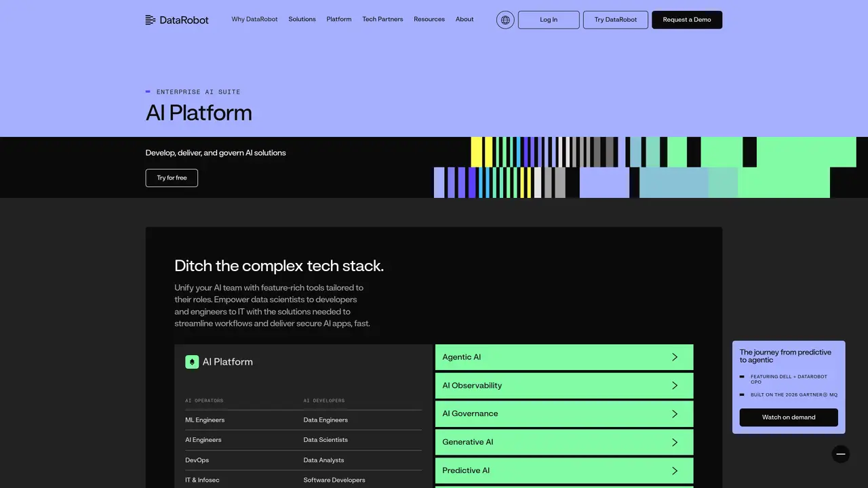Expand the Agentic AI row
The height and width of the screenshot is (488, 868).
coord(564,357)
